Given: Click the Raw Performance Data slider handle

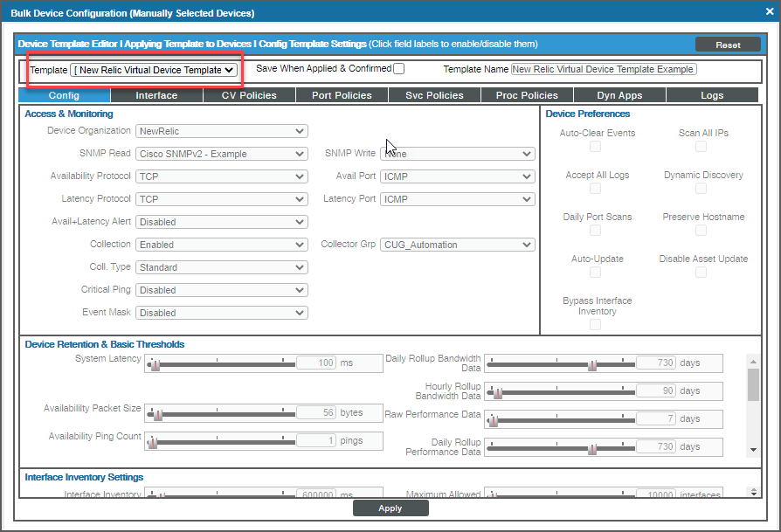Looking at the screenshot, I should tap(494, 421).
